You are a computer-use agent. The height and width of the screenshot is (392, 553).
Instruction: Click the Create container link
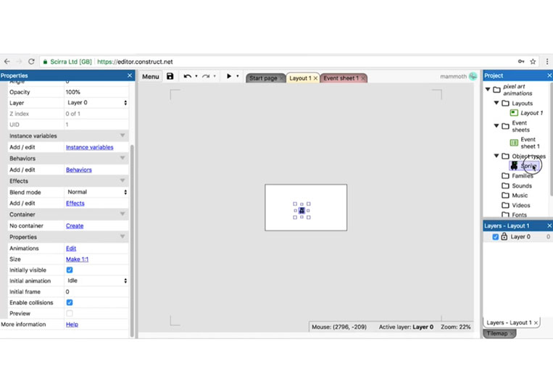75,226
